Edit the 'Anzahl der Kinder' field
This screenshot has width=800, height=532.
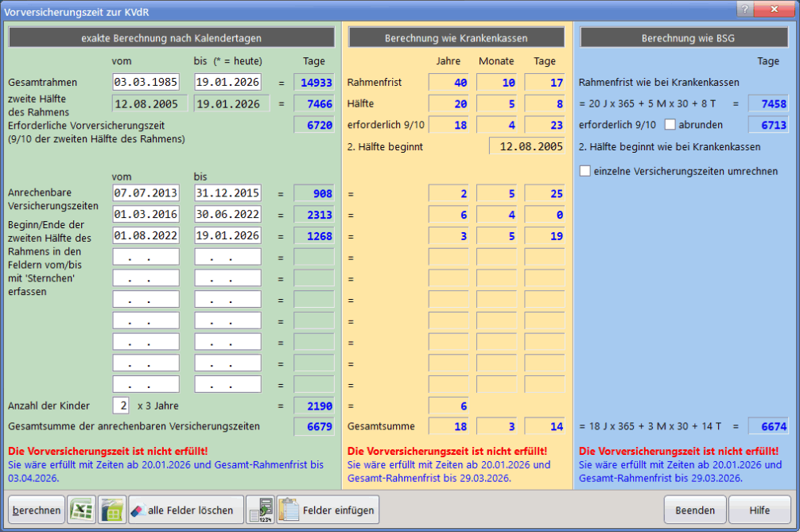point(121,406)
